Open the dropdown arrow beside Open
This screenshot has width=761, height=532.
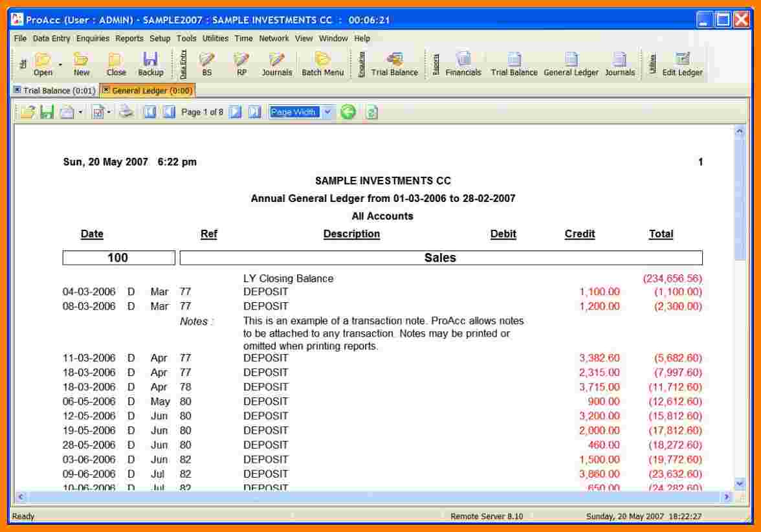[x=61, y=65]
